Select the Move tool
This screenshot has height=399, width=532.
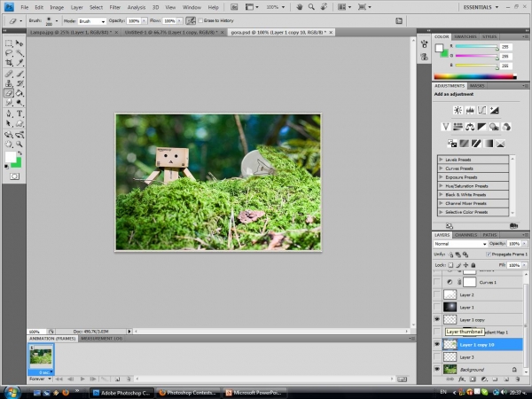point(20,43)
